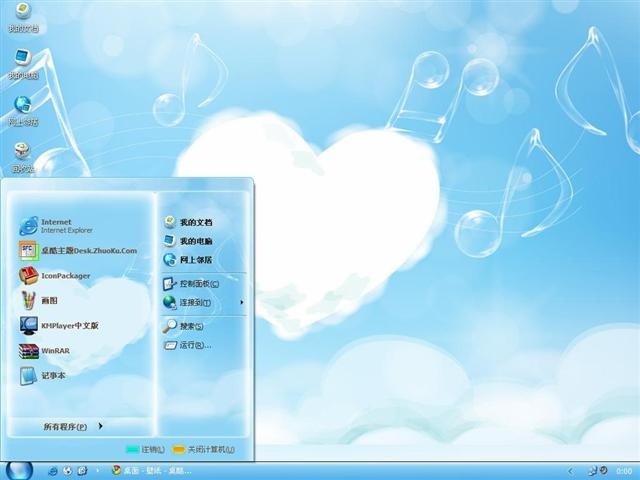Viewport: 640px width, 480px height.
Task: Expand the 连接到 submenu arrow
Action: coord(242,302)
